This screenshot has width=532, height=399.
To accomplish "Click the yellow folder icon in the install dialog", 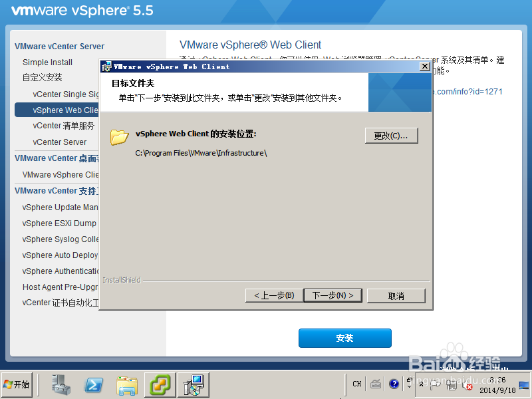I will [119, 136].
